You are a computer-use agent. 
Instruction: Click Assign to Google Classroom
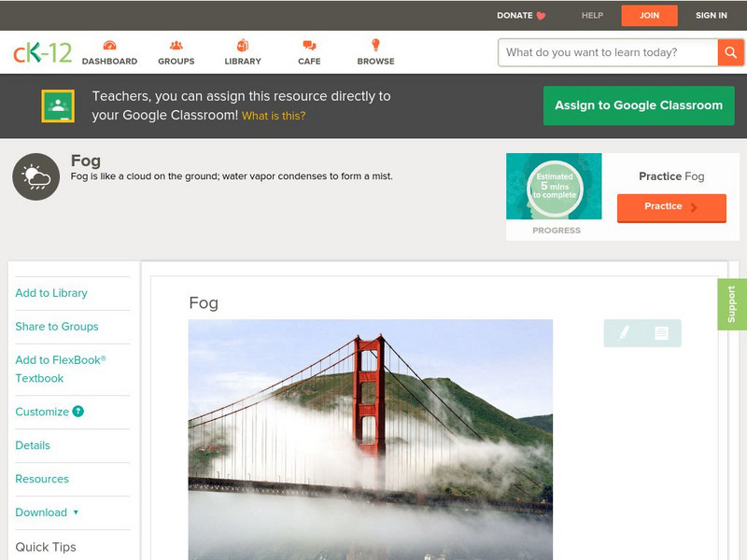[639, 105]
